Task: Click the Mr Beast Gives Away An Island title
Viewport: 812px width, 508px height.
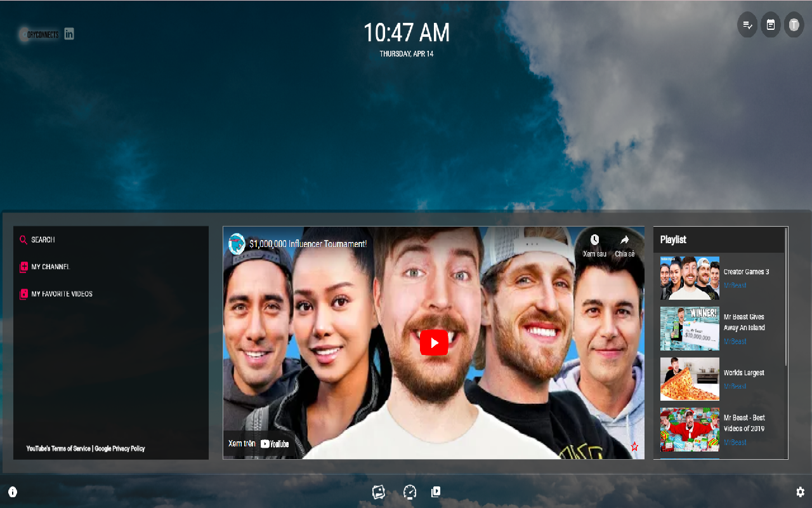Action: tap(744, 323)
